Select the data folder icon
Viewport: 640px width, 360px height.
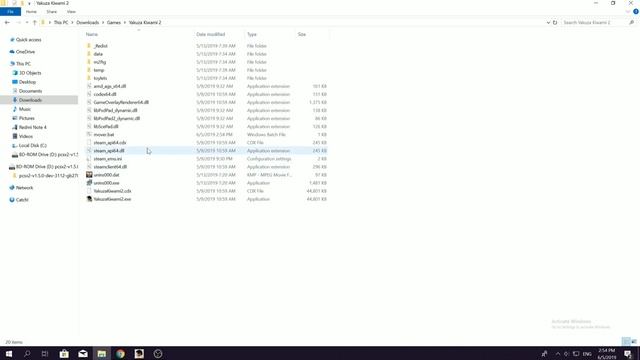pos(89,54)
